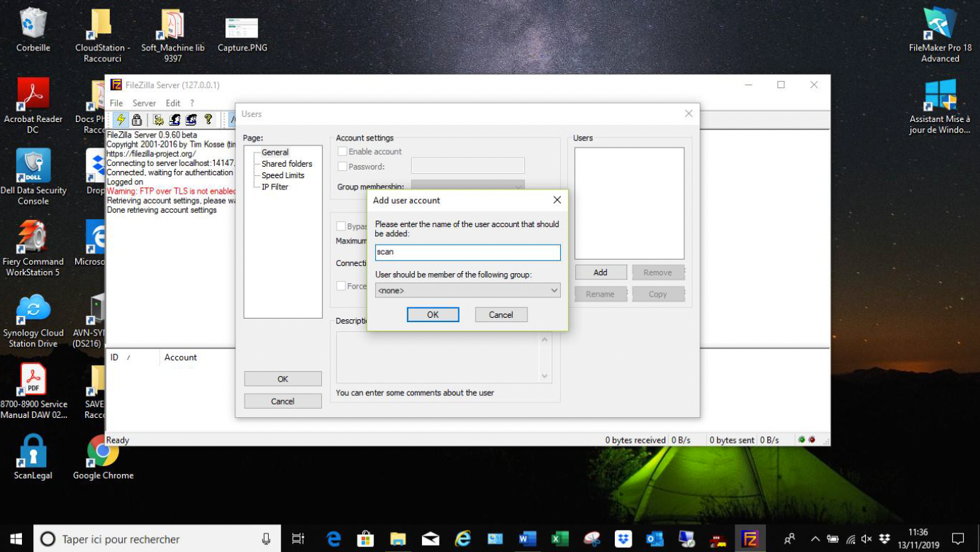Image resolution: width=980 pixels, height=552 pixels.
Task: Click OK below the Page tree
Action: click(x=283, y=379)
